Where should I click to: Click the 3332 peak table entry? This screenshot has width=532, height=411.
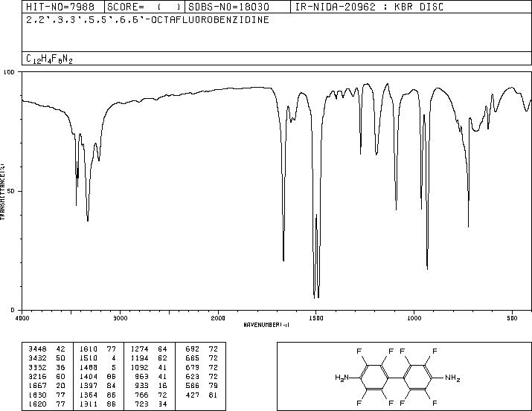click(38, 368)
